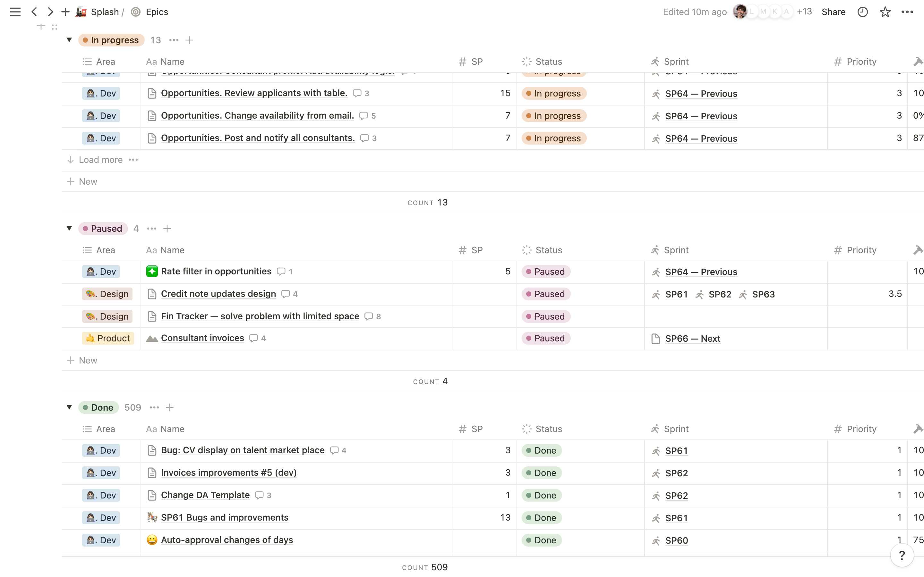Open the sidebar hamburger menu
Image resolution: width=924 pixels, height=577 pixels.
15,12
